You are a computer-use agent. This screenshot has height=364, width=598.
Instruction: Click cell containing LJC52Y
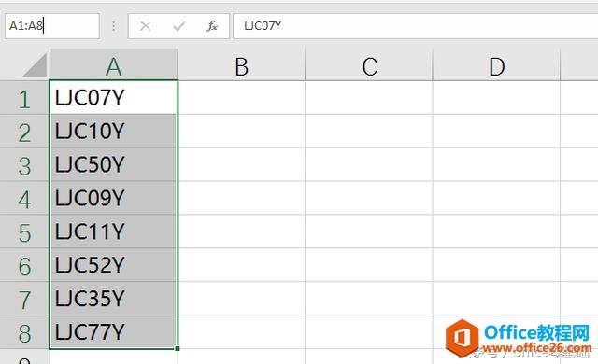(114, 265)
